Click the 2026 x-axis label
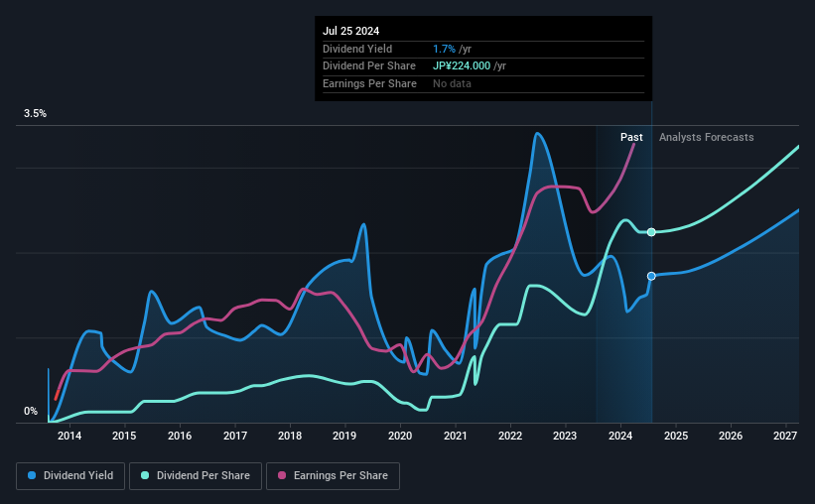The image size is (815, 504). click(731, 436)
